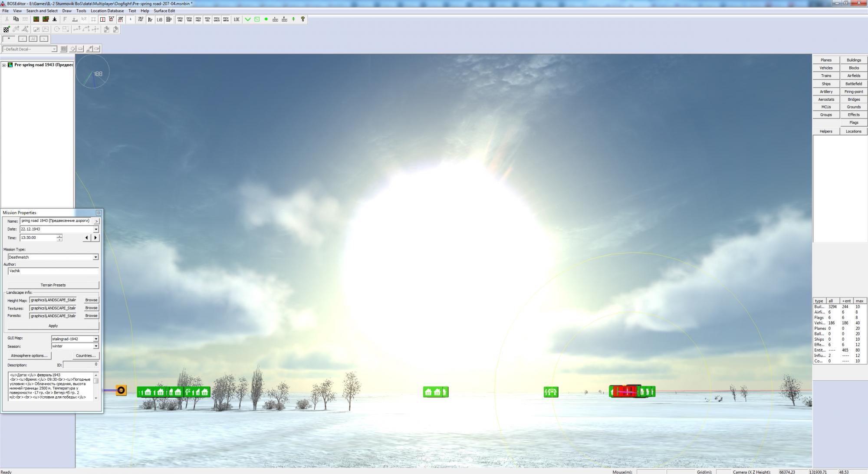Screen dimensions: 868x474
Task: Click the MCU UNSE toolbar icon
Action: (217, 19)
